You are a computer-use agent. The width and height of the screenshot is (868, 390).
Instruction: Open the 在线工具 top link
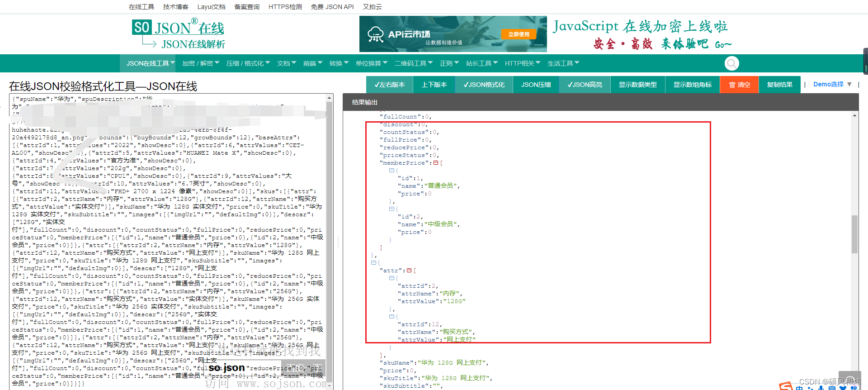[142, 7]
